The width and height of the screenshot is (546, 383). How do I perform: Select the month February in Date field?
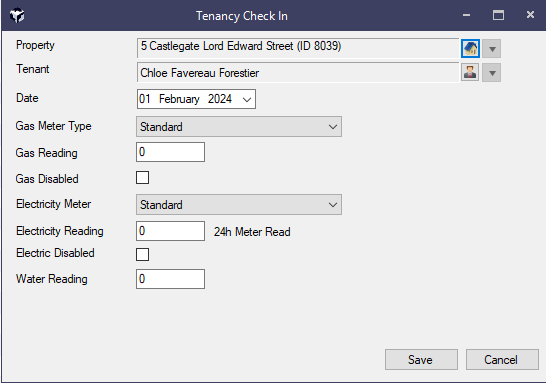[x=179, y=99]
